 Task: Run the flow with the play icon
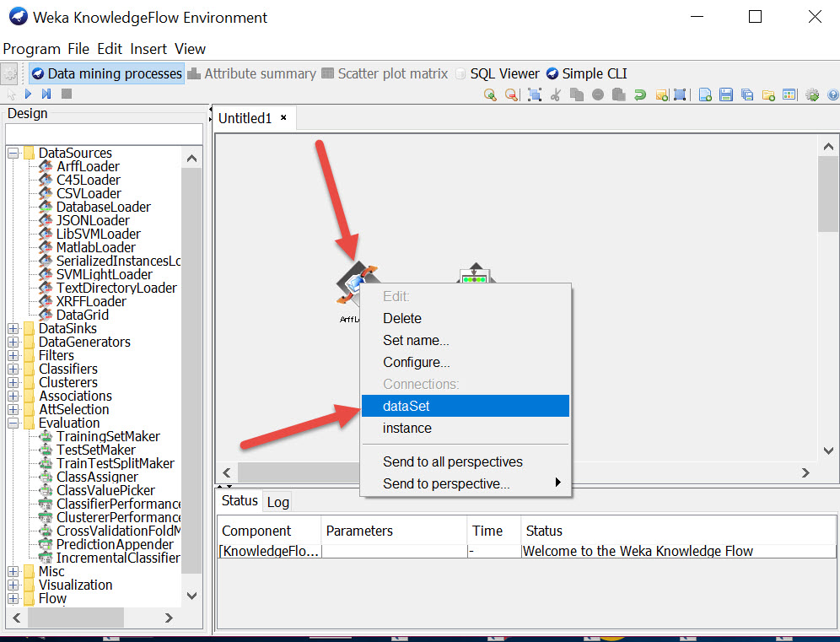point(28,94)
